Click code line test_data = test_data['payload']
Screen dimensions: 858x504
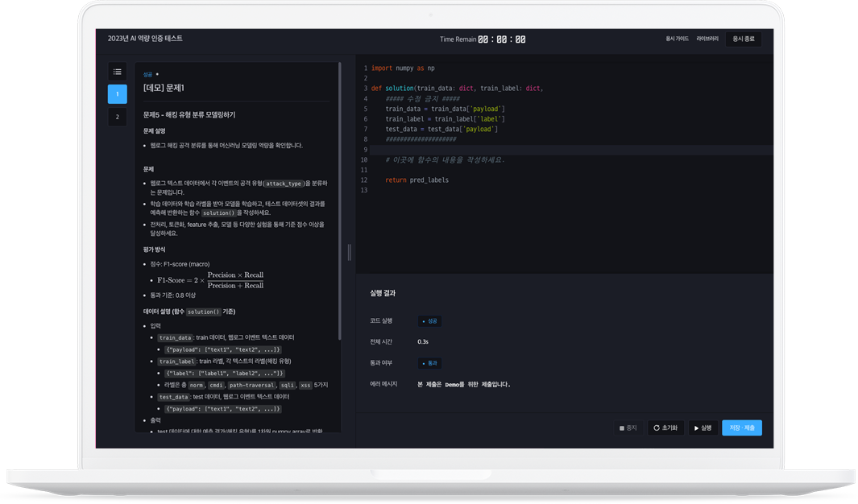coord(441,129)
